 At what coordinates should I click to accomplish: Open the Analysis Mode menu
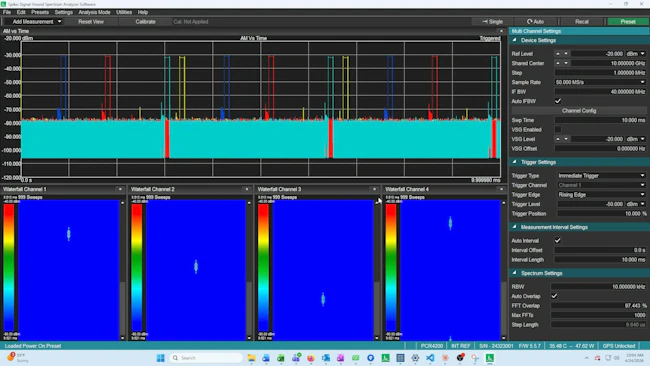point(94,12)
